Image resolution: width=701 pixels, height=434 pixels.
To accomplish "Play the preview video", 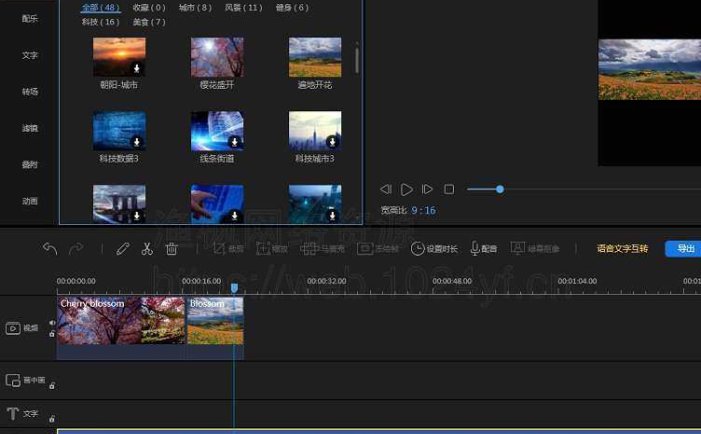I will click(406, 190).
